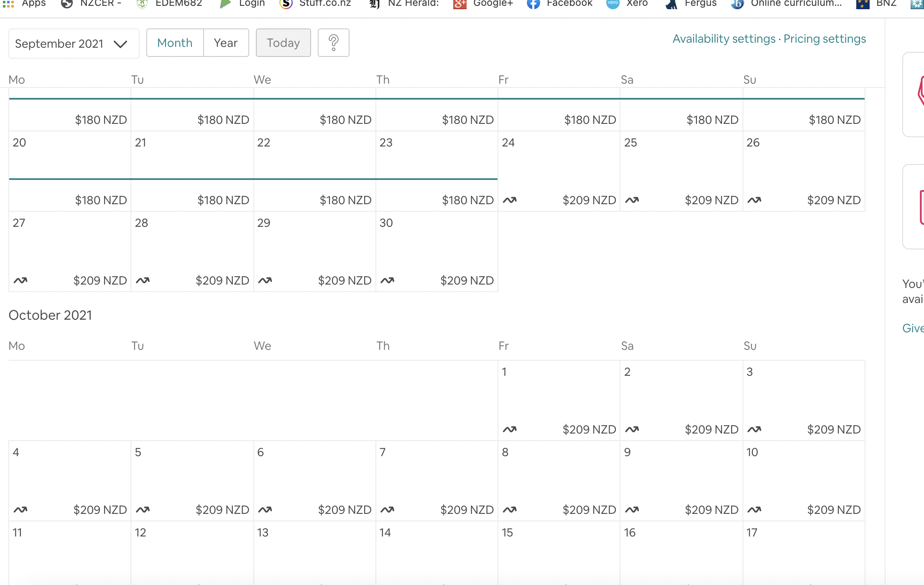Switch to Year view tab
The height and width of the screenshot is (585, 924).
[226, 43]
